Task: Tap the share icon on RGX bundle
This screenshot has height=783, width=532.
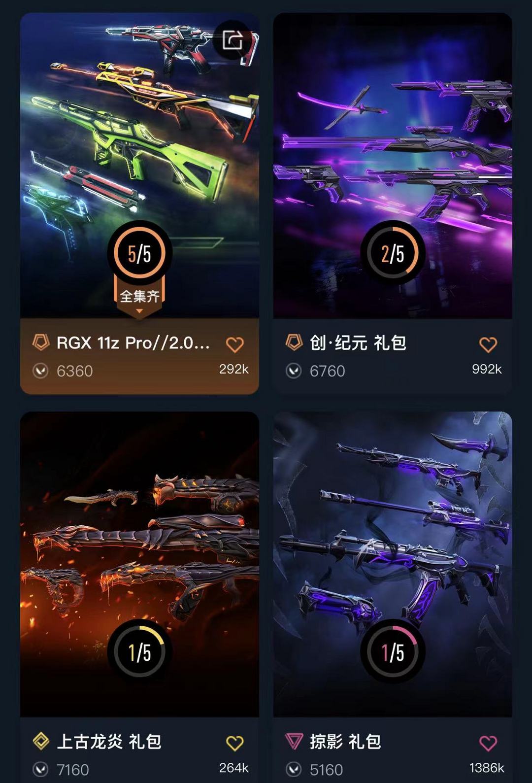Action: (x=233, y=40)
